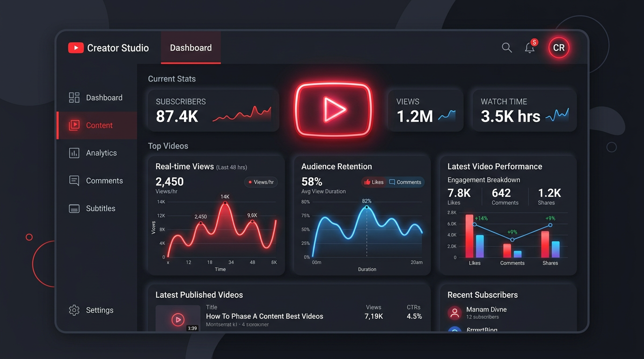Open Comments in the sidebar
This screenshot has width=644, height=359.
(x=97, y=180)
